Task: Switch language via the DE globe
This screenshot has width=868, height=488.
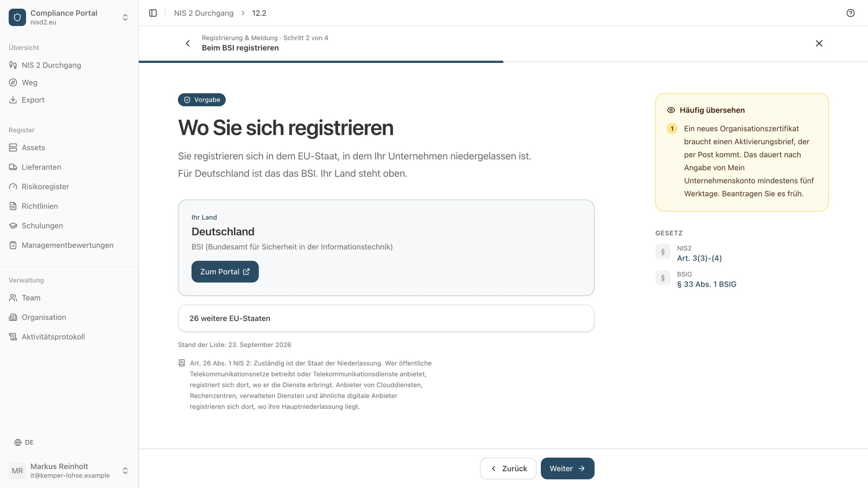Action: pyautogui.click(x=24, y=442)
